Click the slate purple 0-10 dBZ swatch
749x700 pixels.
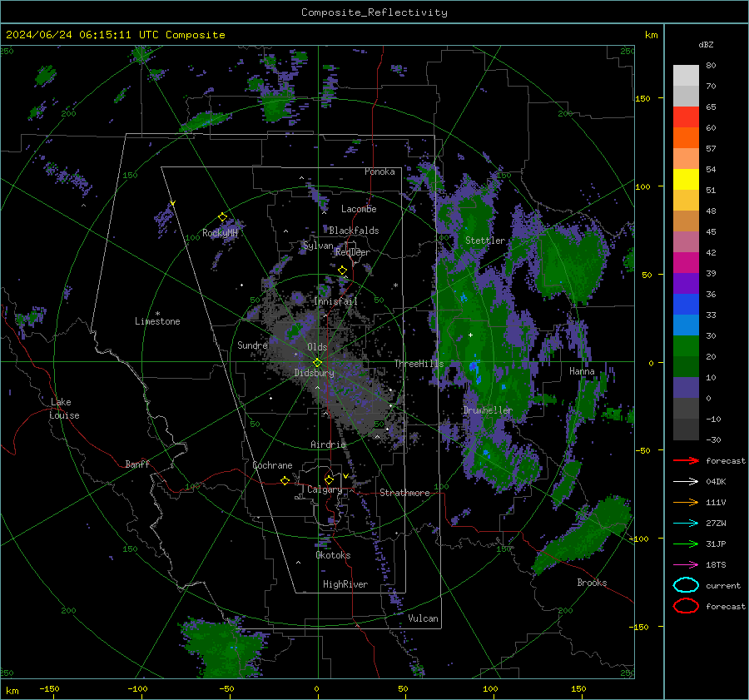686,388
